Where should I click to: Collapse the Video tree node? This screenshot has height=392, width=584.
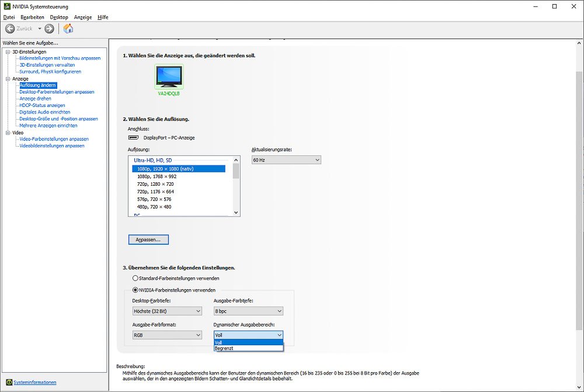click(8, 133)
